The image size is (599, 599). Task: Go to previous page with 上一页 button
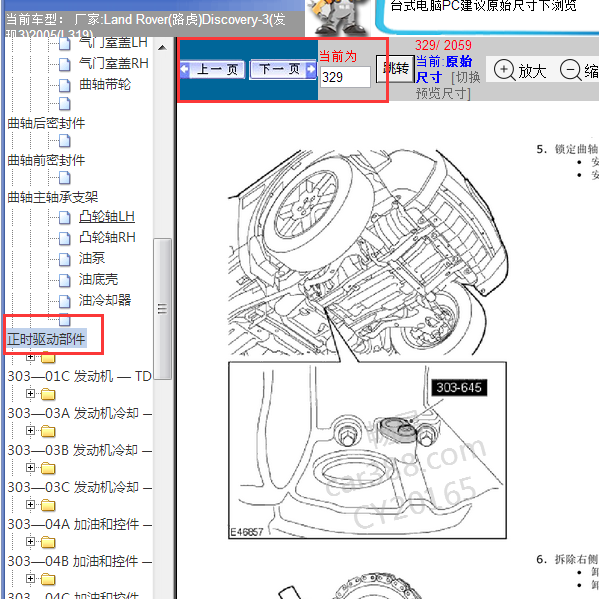(212, 70)
